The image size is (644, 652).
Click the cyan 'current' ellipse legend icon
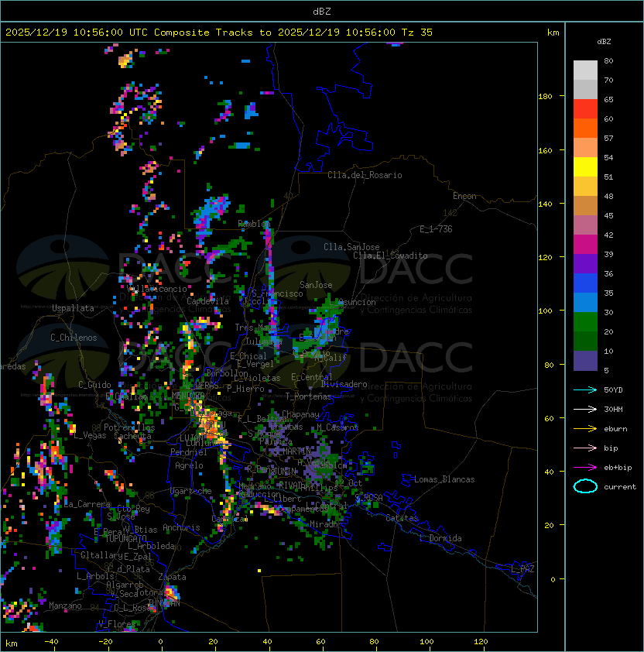point(585,486)
